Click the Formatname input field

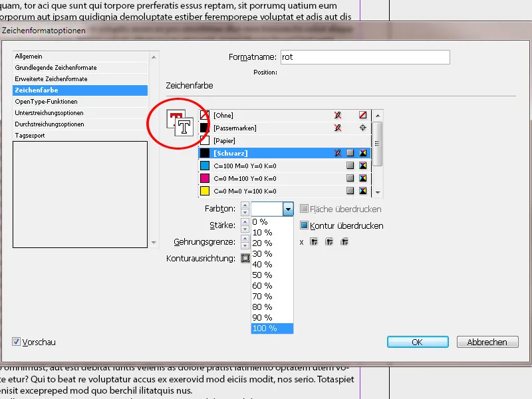[x=365, y=57]
